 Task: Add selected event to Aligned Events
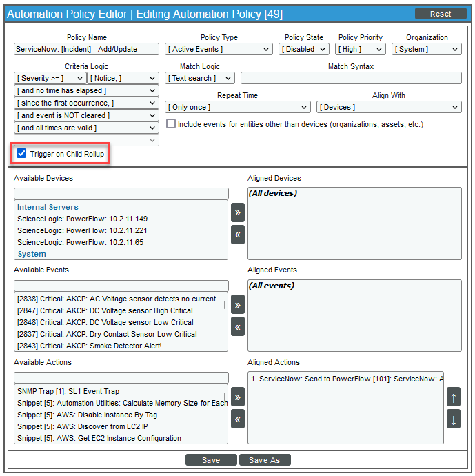[238, 304]
